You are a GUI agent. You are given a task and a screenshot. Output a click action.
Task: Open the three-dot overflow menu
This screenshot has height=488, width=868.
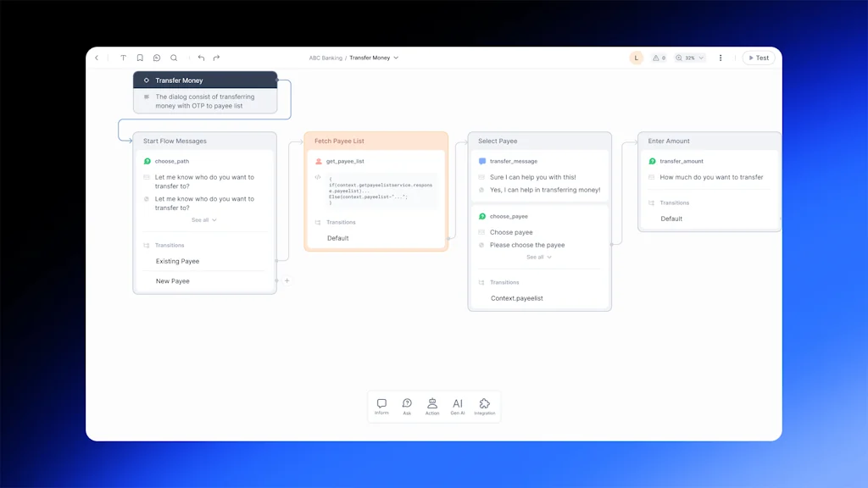(721, 58)
